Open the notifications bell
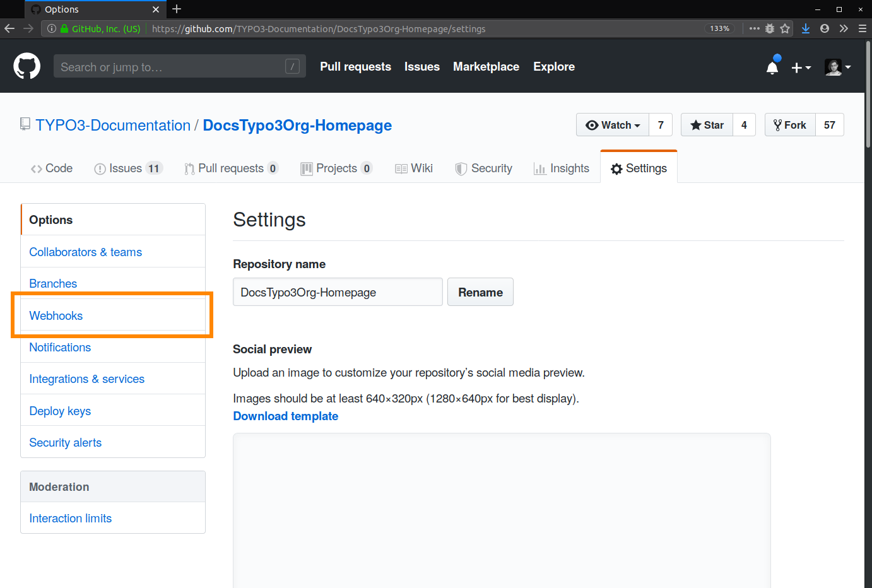 tap(772, 67)
